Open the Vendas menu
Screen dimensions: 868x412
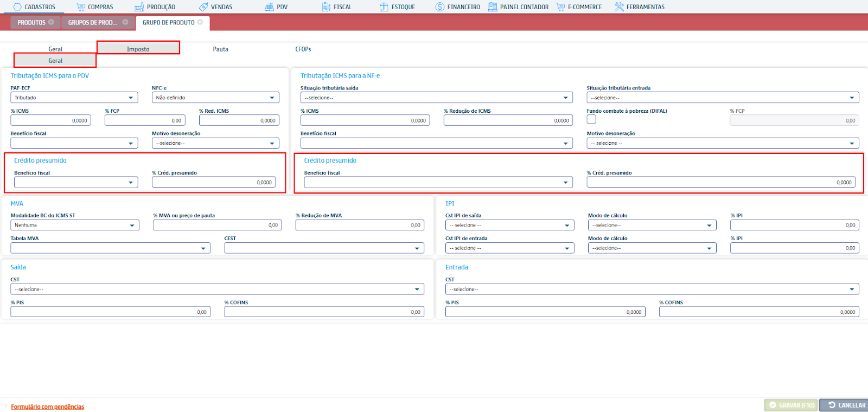[x=215, y=7]
